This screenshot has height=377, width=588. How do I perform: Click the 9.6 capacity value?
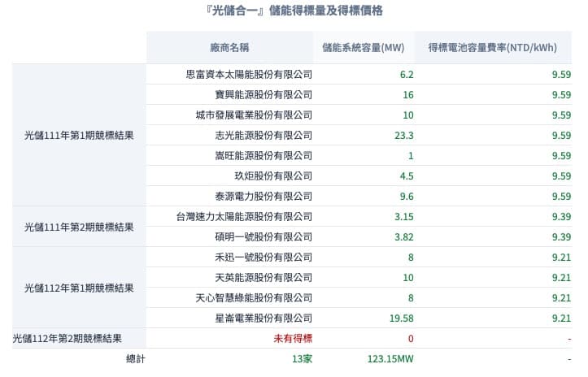click(407, 196)
